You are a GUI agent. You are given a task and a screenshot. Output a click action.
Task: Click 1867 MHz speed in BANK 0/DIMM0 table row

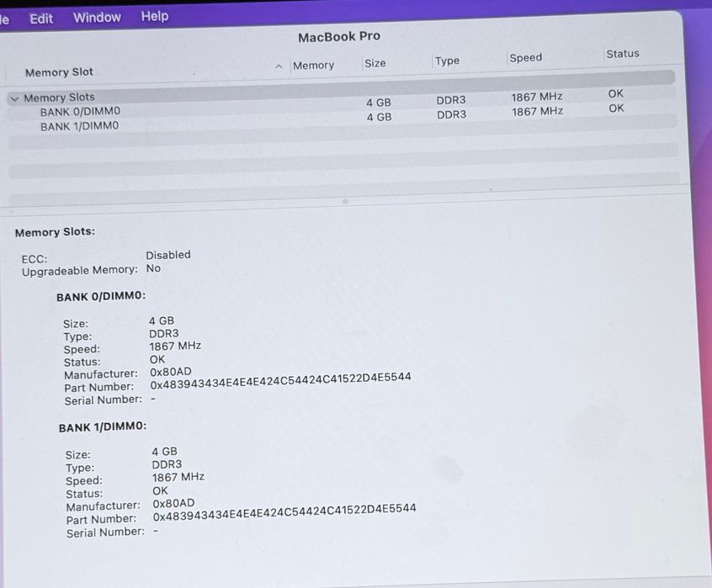pyautogui.click(x=537, y=97)
